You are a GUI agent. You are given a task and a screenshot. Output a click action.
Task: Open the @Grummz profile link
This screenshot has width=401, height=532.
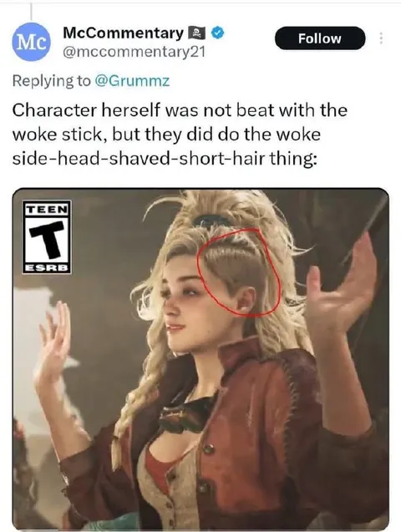coord(132,81)
